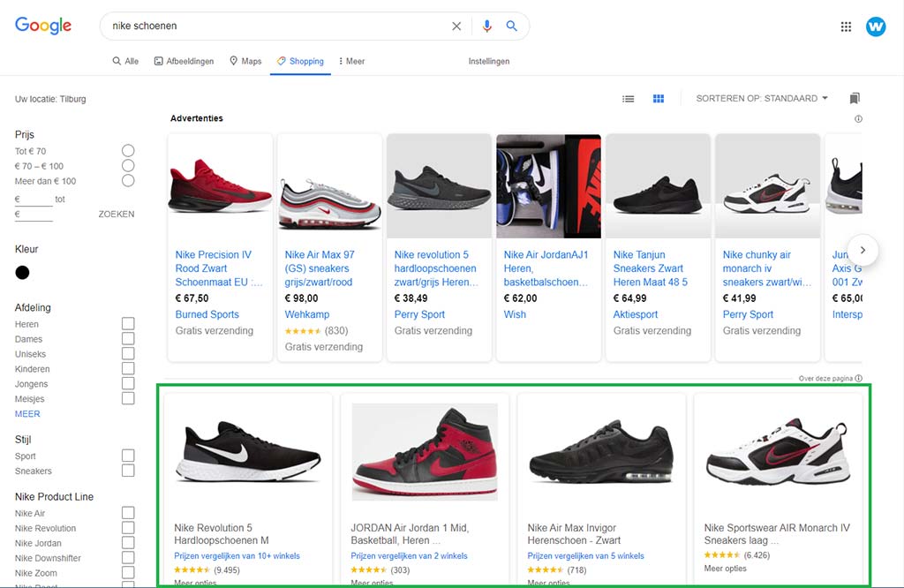Click the maximum price input field
This screenshot has height=588, width=904.
pyautogui.click(x=34, y=215)
